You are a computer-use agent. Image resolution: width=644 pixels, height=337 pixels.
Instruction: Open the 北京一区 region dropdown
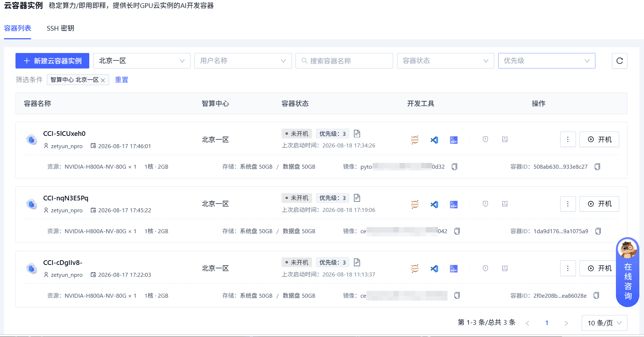coord(142,61)
